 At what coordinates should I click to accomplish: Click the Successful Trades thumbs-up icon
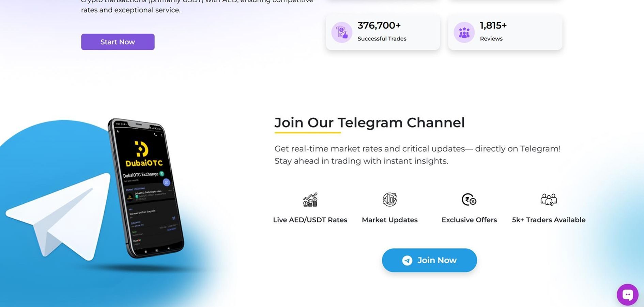click(342, 32)
